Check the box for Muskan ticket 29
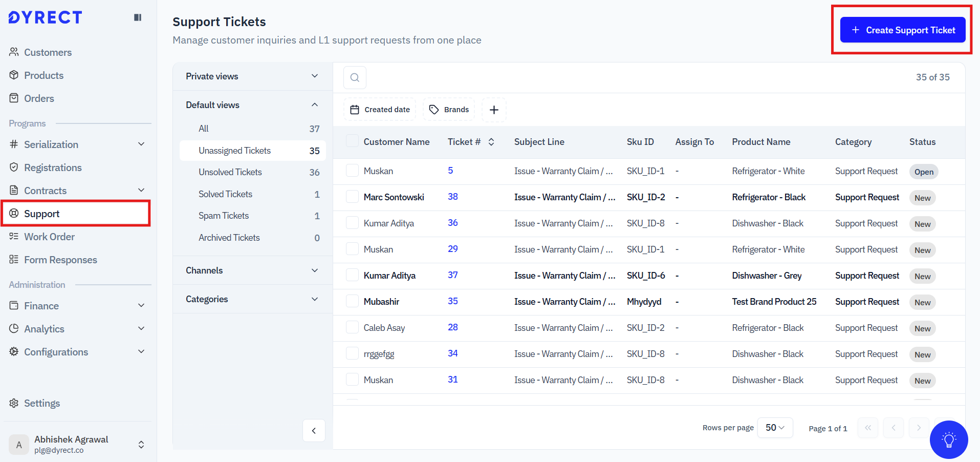Screen dimensions: 980x462 point(352,249)
